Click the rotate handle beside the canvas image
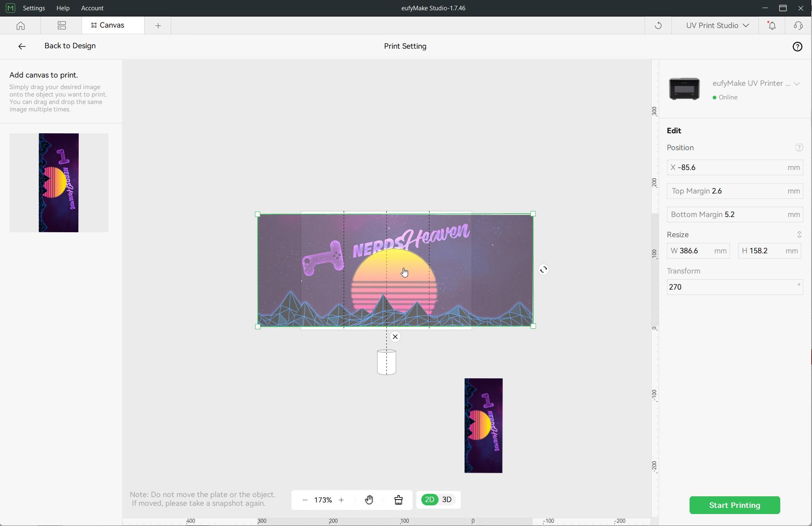 pos(543,269)
